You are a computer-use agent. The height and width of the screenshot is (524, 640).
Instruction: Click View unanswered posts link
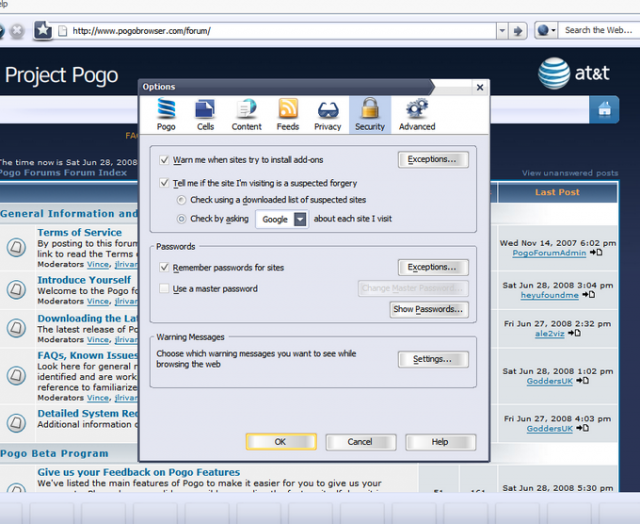pos(570,173)
